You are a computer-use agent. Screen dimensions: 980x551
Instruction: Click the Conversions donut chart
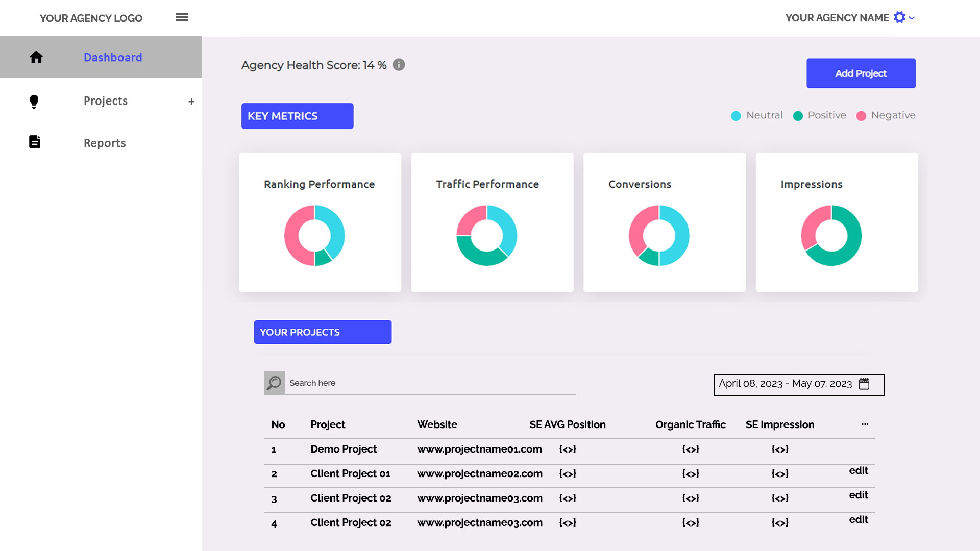pos(659,235)
